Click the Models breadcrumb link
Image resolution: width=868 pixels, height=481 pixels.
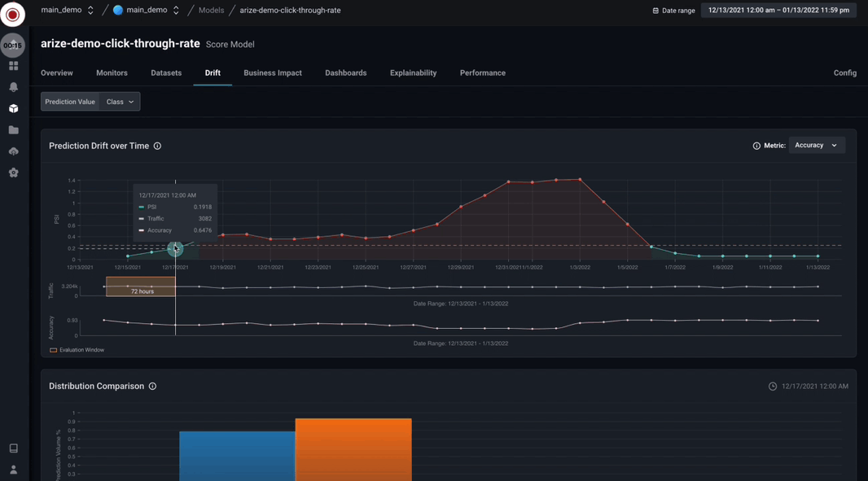point(212,10)
